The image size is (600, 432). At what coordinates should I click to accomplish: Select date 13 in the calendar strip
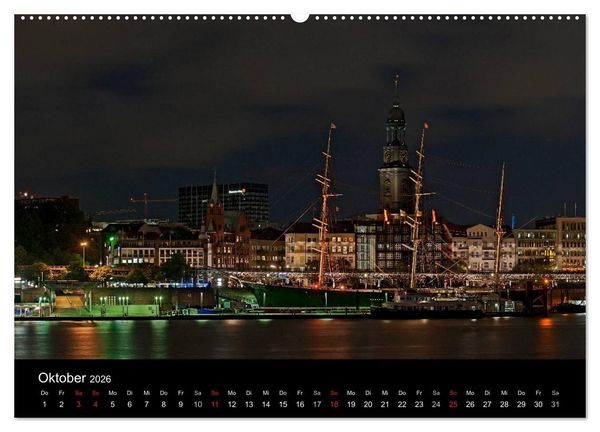click(249, 404)
